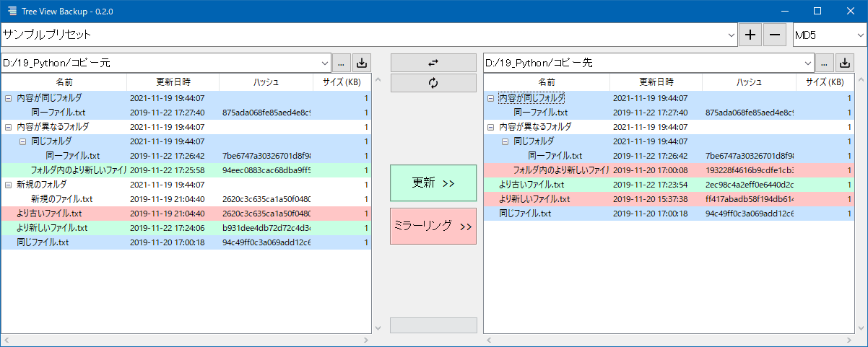The width and height of the screenshot is (868, 347).
Task: Collapse 新規のフォルダ in the source tree
Action: coord(8,184)
